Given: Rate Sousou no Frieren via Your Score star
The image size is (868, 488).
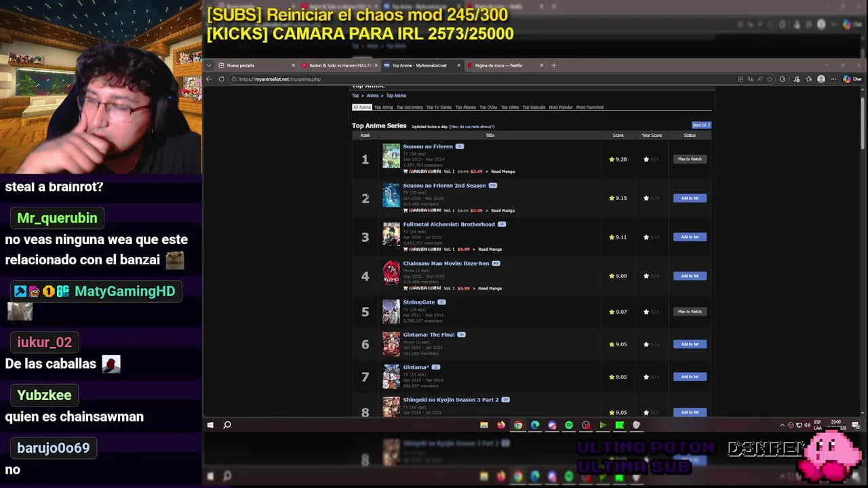Looking at the screenshot, I should [646, 159].
